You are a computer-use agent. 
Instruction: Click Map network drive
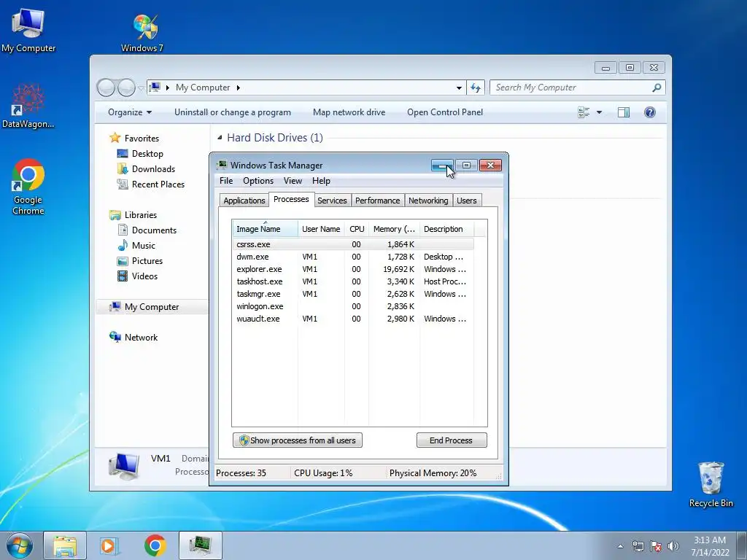(x=349, y=112)
